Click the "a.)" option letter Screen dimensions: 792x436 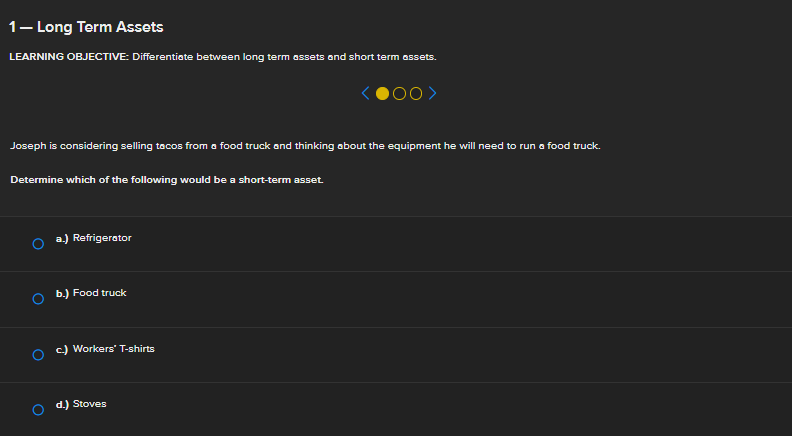[x=62, y=238]
